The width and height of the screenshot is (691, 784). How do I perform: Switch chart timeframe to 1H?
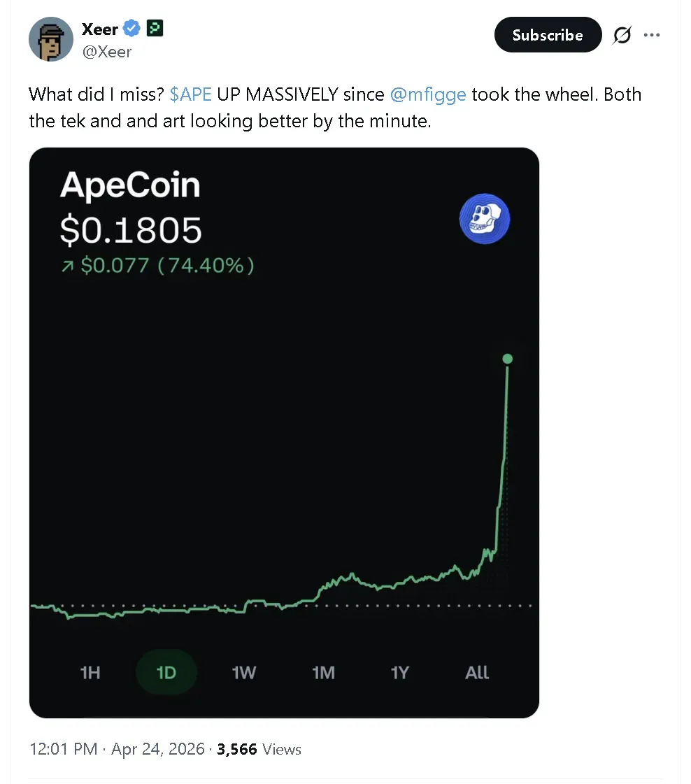(90, 672)
